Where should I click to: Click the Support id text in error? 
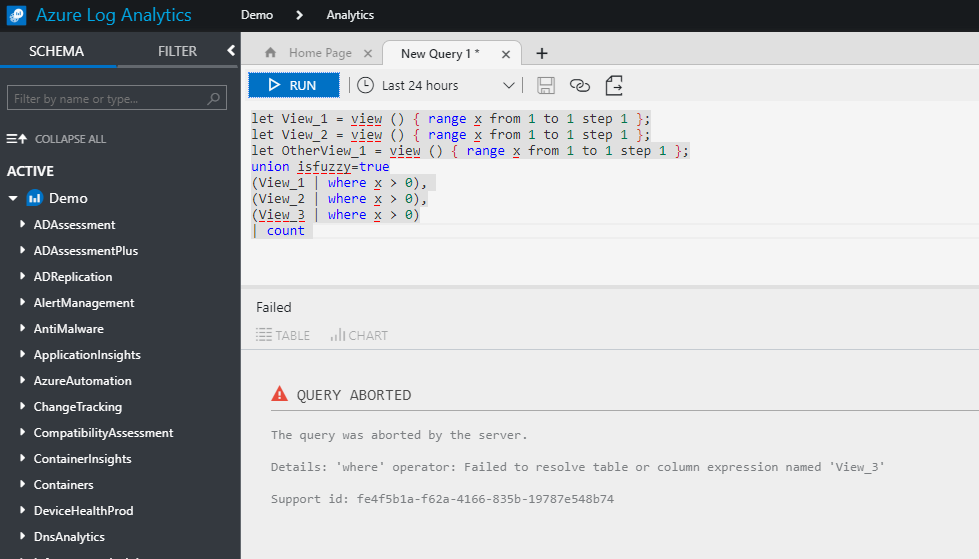[442, 499]
